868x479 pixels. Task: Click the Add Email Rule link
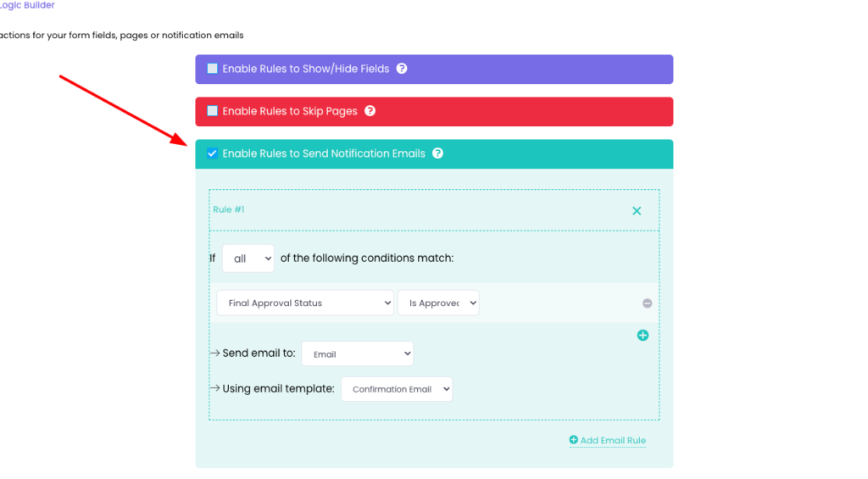pyautogui.click(x=613, y=440)
